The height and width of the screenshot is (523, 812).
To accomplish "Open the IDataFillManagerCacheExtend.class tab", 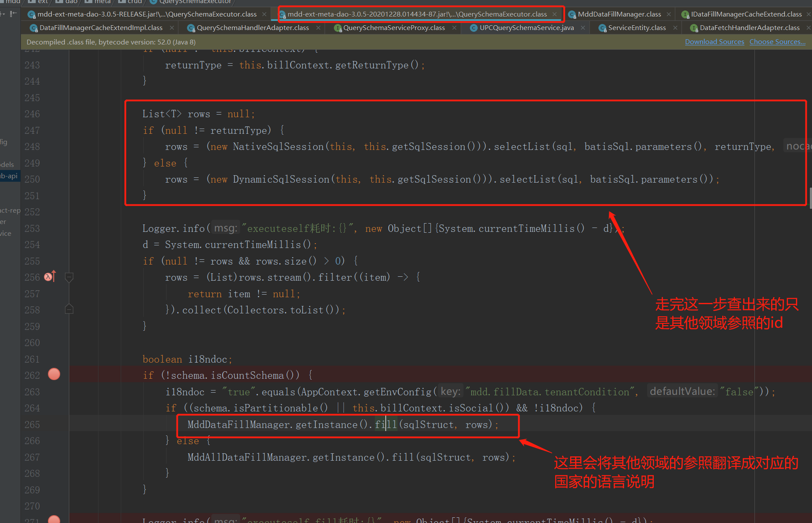I will point(746,14).
